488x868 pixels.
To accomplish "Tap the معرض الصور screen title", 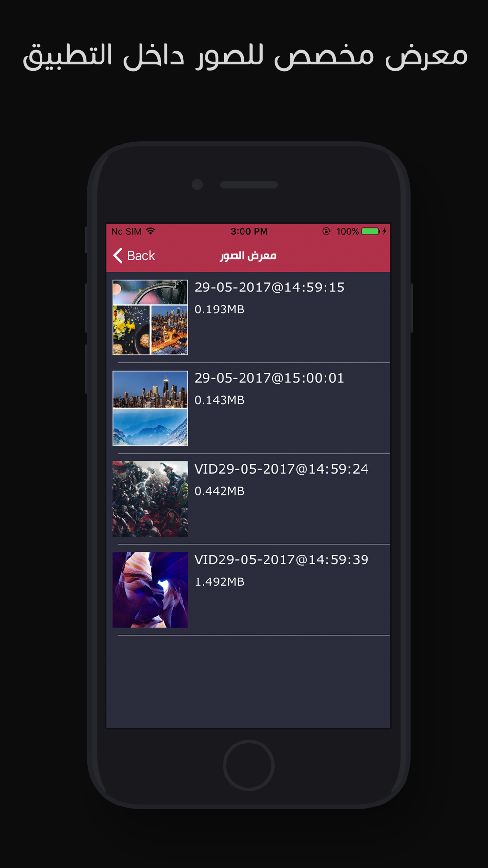I will (x=248, y=256).
